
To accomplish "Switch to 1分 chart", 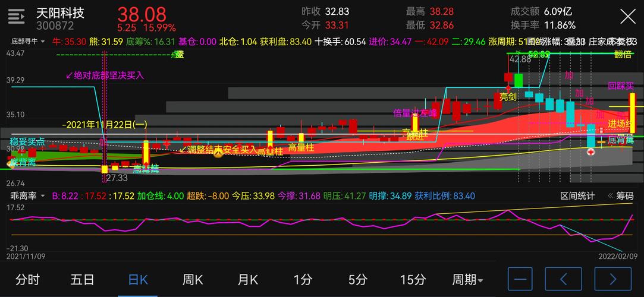I will click(x=303, y=280).
